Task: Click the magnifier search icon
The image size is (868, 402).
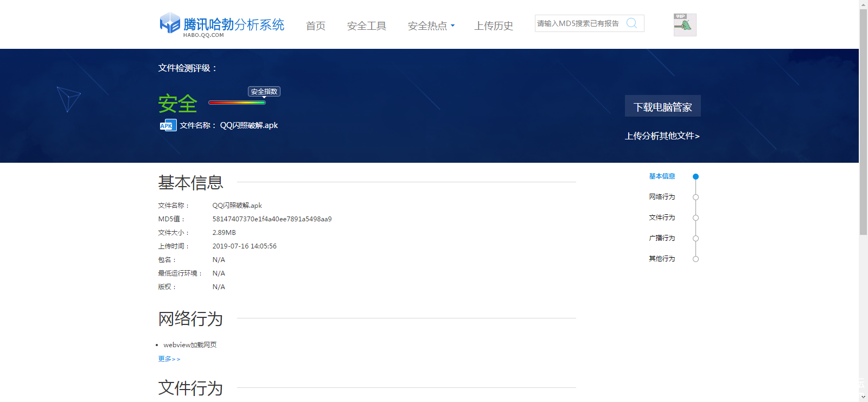Action: [x=631, y=23]
